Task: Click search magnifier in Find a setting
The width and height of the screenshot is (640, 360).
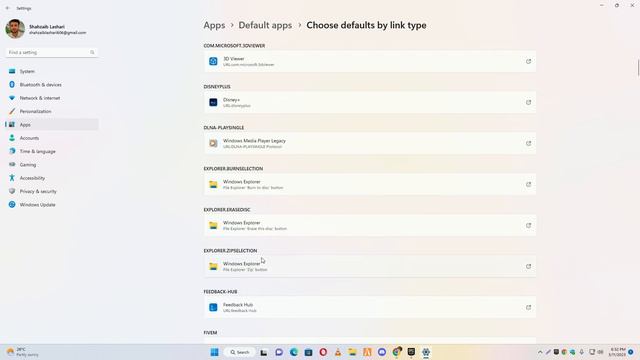Action: (x=92, y=52)
